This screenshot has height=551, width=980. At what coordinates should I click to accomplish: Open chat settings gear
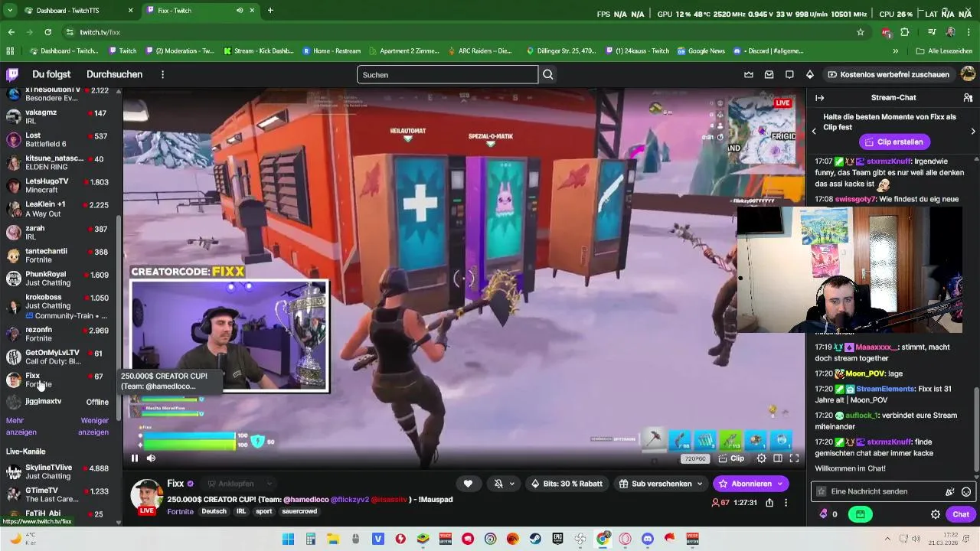pos(936,514)
